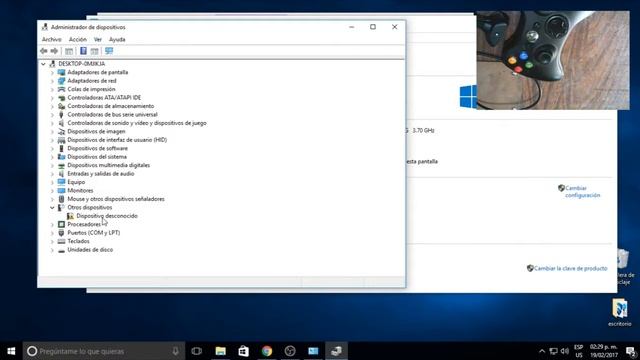Expand Unidades de disco node
The height and width of the screenshot is (360, 640).
click(52, 250)
